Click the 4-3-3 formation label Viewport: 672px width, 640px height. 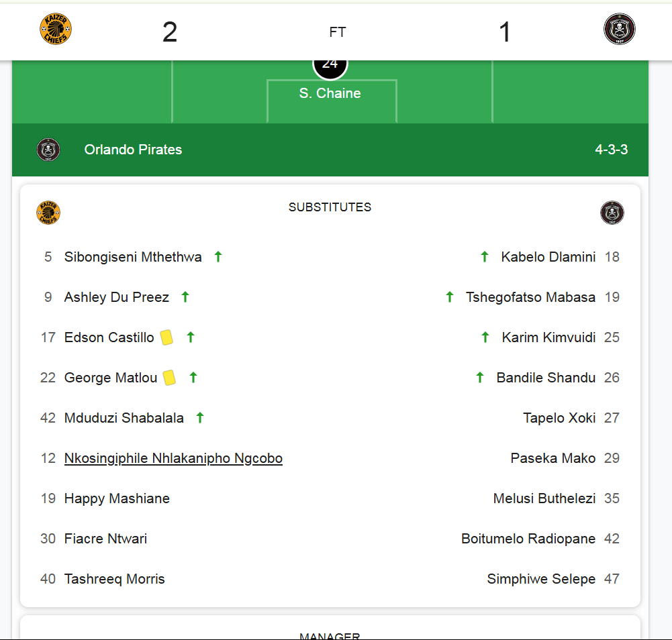[611, 150]
